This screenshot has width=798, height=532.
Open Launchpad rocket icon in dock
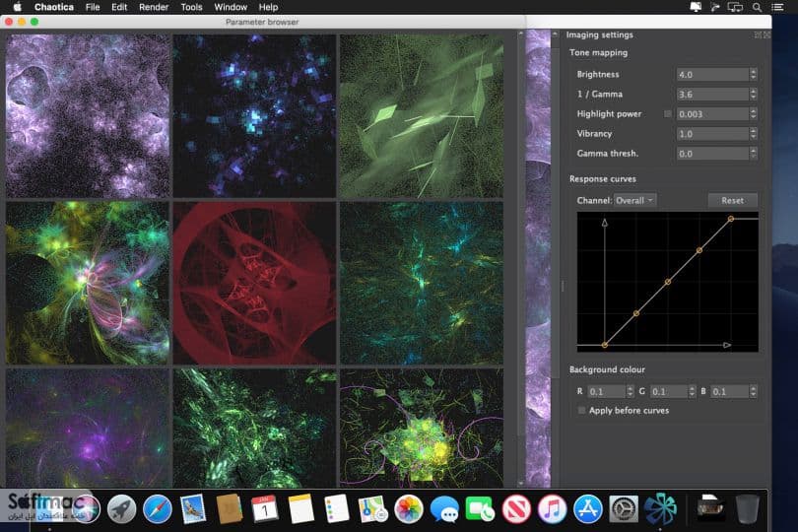point(121,508)
